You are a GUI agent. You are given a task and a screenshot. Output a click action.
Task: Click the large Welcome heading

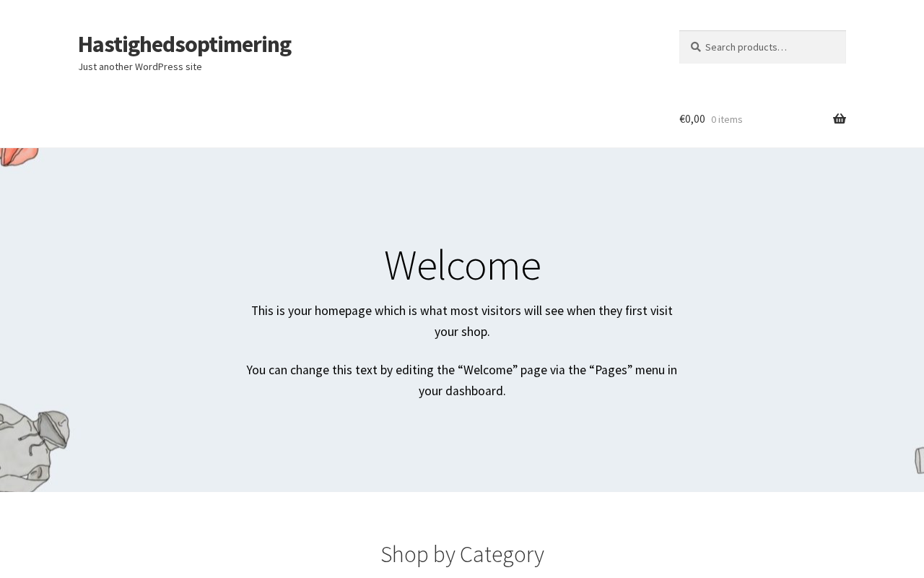click(x=462, y=264)
